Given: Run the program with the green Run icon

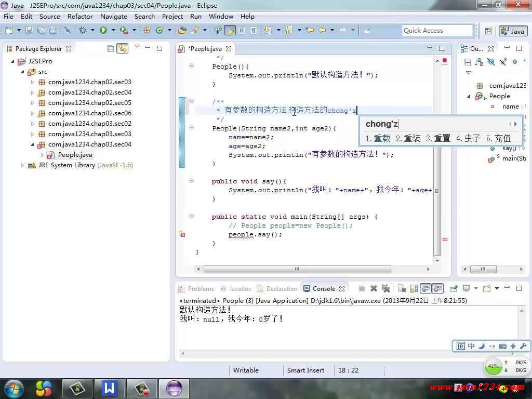Looking at the screenshot, I should pyautogui.click(x=103, y=31).
